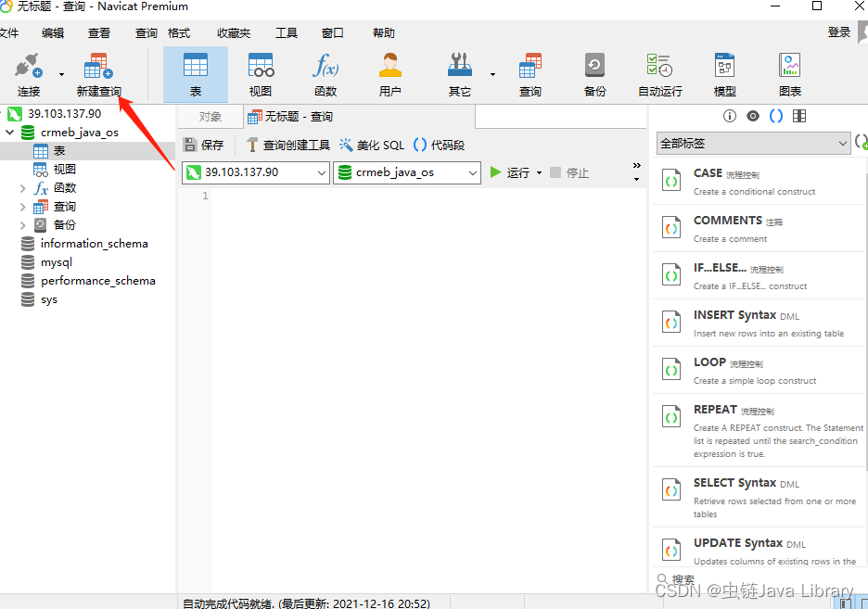This screenshot has width=868, height=609.
Task: Select the REPEAT snippet
Action: 759,430
